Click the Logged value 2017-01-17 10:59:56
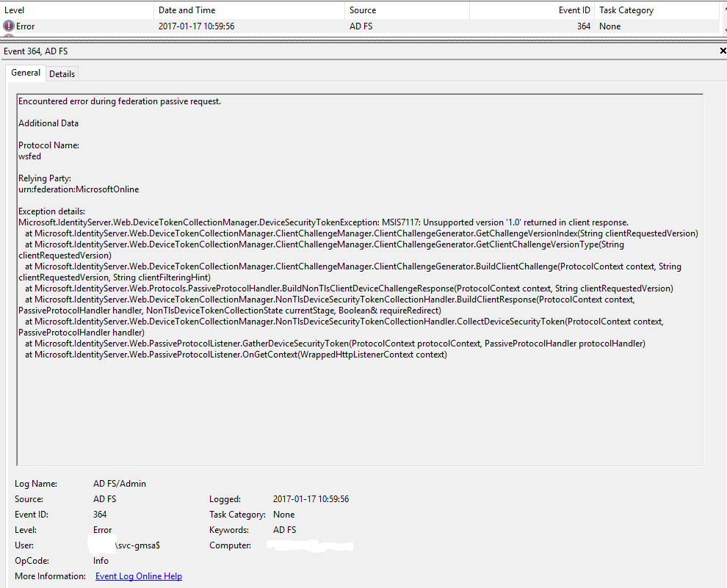 [x=311, y=499]
